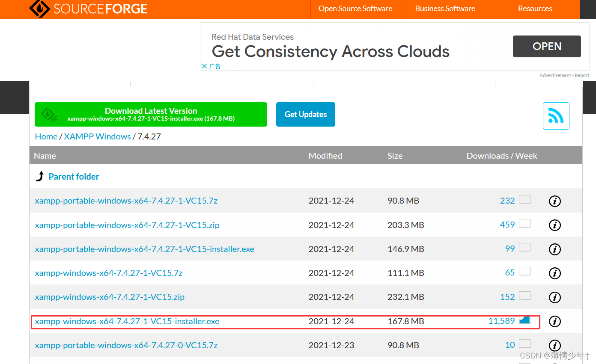Click the downloads chart beside 65
596x364 pixels.
(524, 271)
